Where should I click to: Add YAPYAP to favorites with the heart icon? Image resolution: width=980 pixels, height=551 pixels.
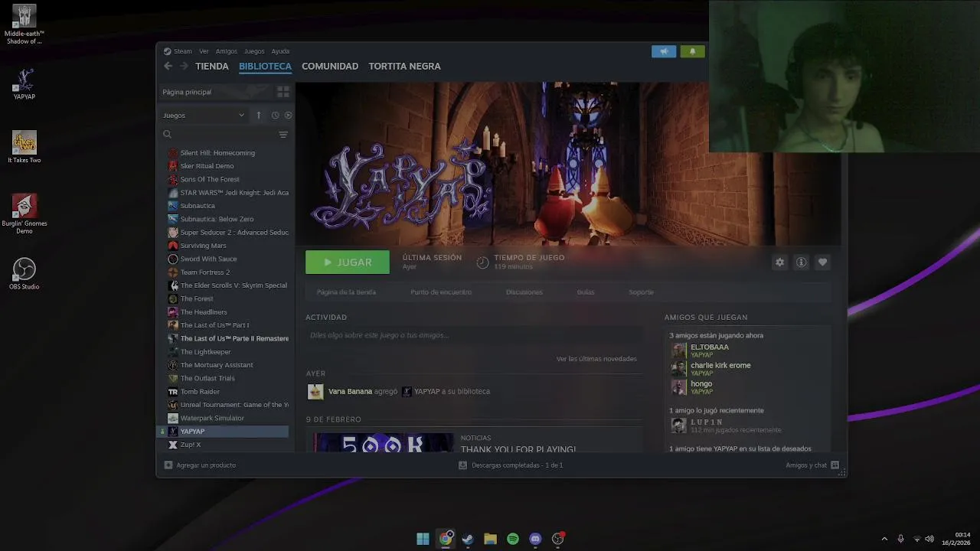pyautogui.click(x=822, y=262)
